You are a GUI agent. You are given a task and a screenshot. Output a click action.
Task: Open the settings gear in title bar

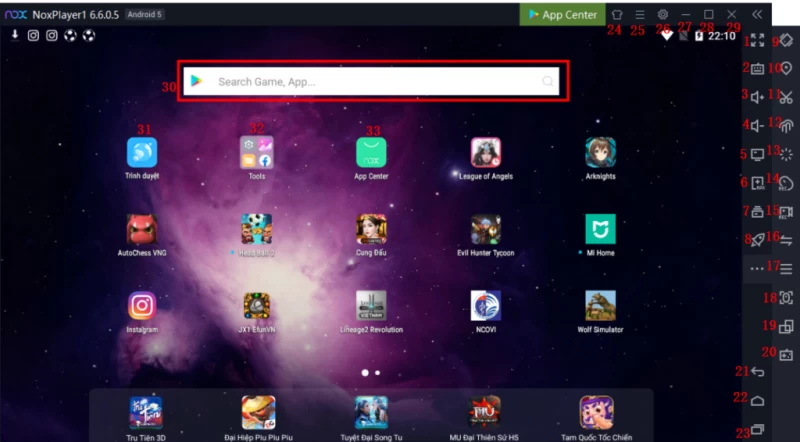[x=663, y=14]
